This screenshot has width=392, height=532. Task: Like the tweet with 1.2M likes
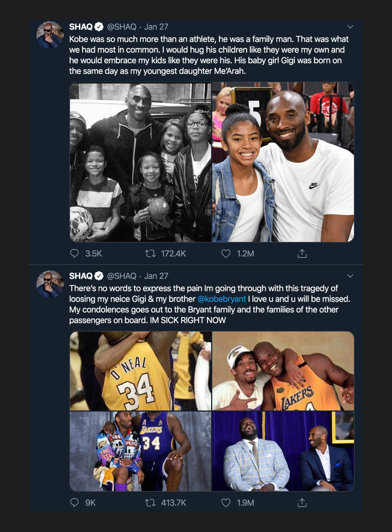click(x=226, y=253)
